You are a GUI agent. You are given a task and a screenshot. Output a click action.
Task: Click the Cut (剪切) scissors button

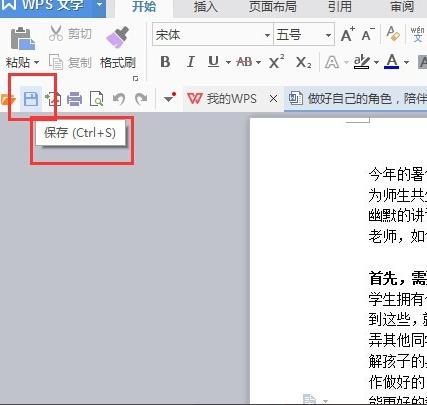point(70,34)
